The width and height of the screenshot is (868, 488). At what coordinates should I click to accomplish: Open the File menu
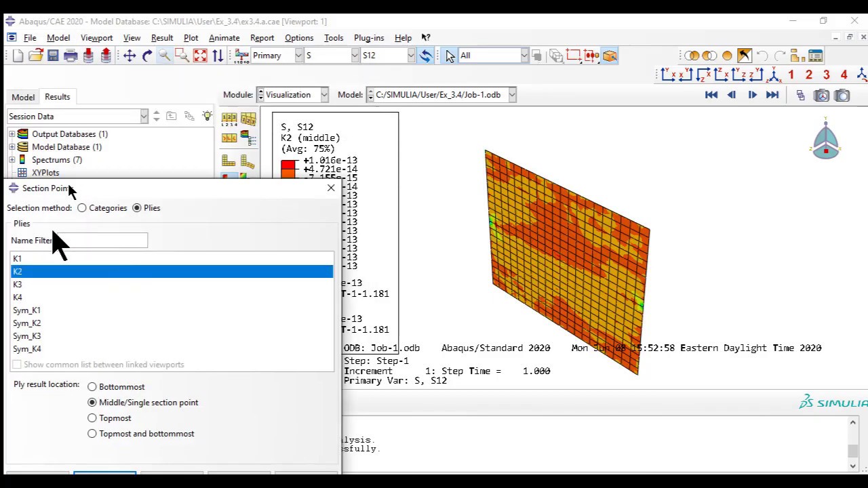pos(30,38)
